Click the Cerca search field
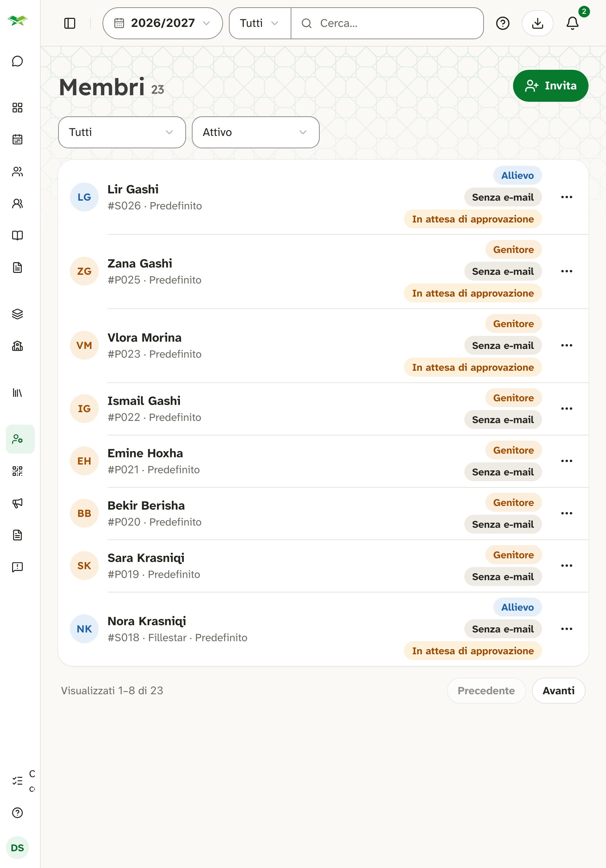This screenshot has height=868, width=606. 387,23
